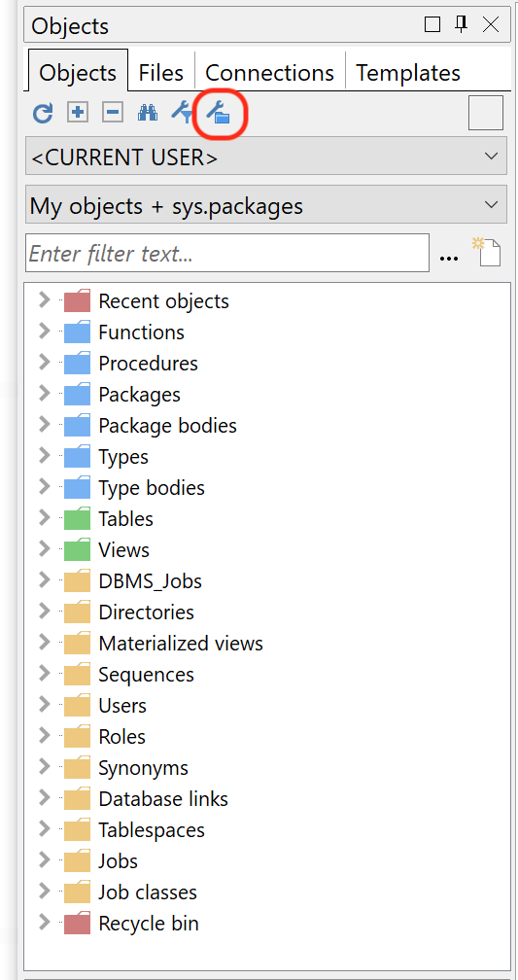Click the ellipsis button next to filter
The height and width of the screenshot is (980, 518).
coord(449,257)
